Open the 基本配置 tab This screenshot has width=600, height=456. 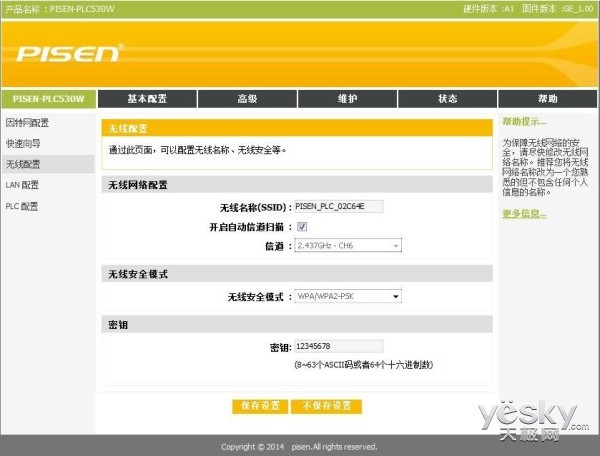pyautogui.click(x=147, y=99)
